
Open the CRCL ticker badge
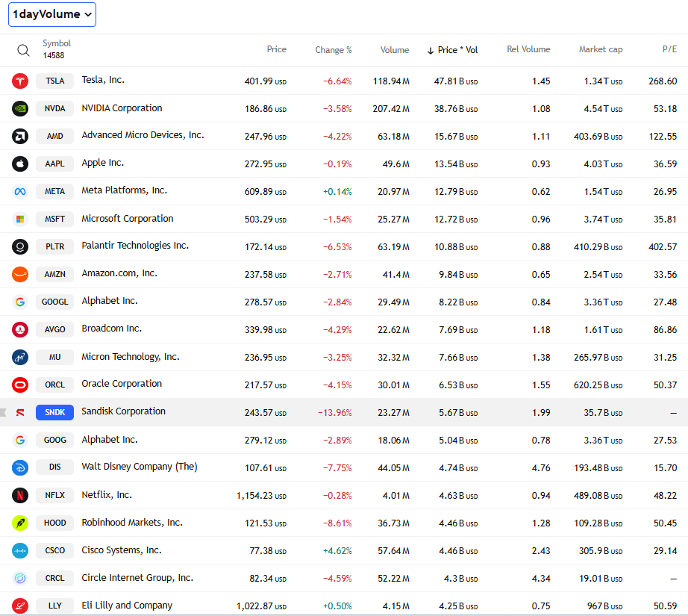[55, 578]
